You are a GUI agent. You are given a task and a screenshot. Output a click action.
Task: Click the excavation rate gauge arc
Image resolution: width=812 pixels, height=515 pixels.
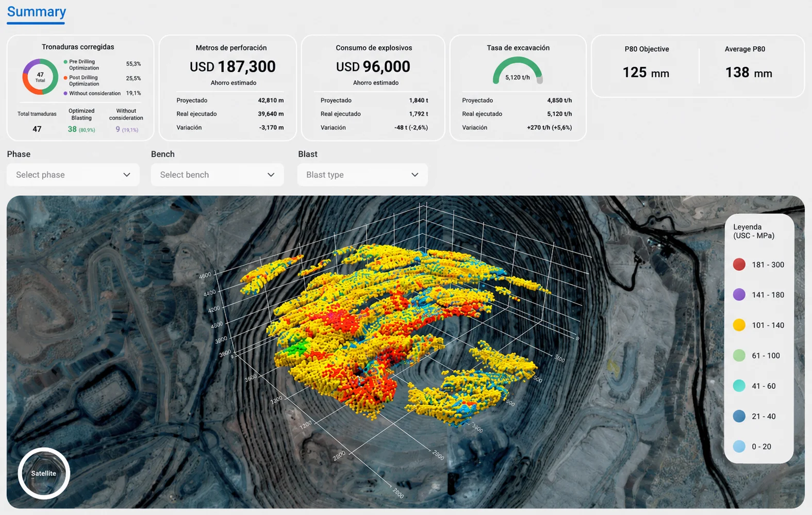518,71
